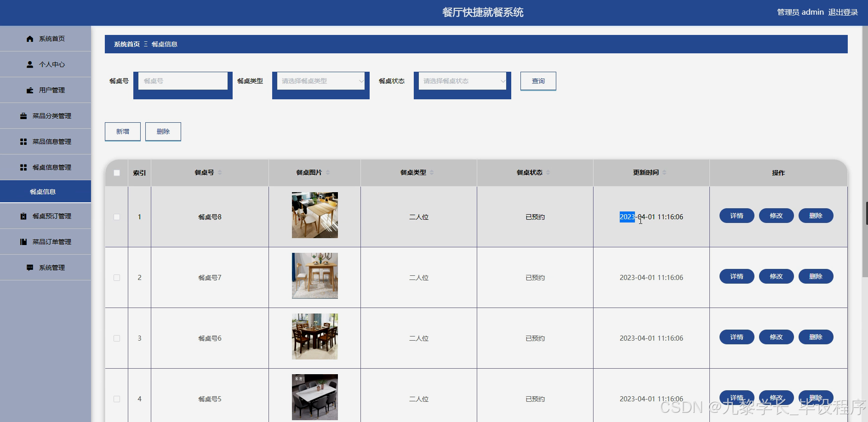Toggle the select-all checkbox in table header
The width and height of the screenshot is (868, 422).
click(117, 173)
